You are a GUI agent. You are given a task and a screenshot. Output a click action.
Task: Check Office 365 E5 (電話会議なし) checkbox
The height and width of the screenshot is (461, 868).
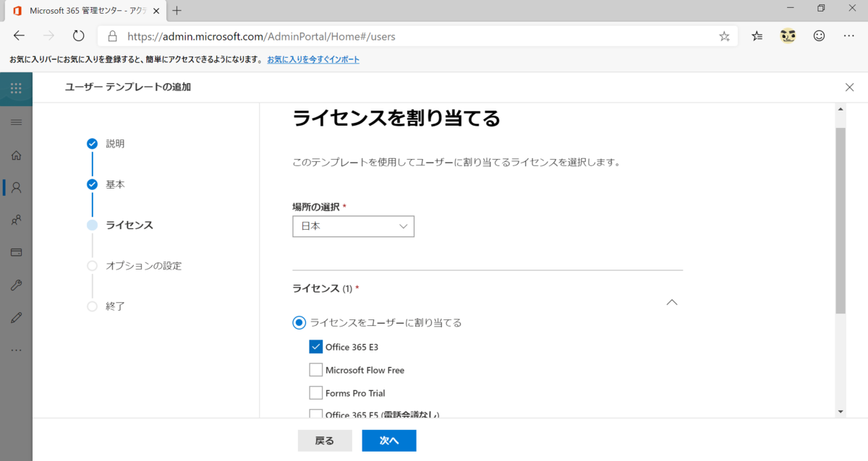click(x=315, y=414)
